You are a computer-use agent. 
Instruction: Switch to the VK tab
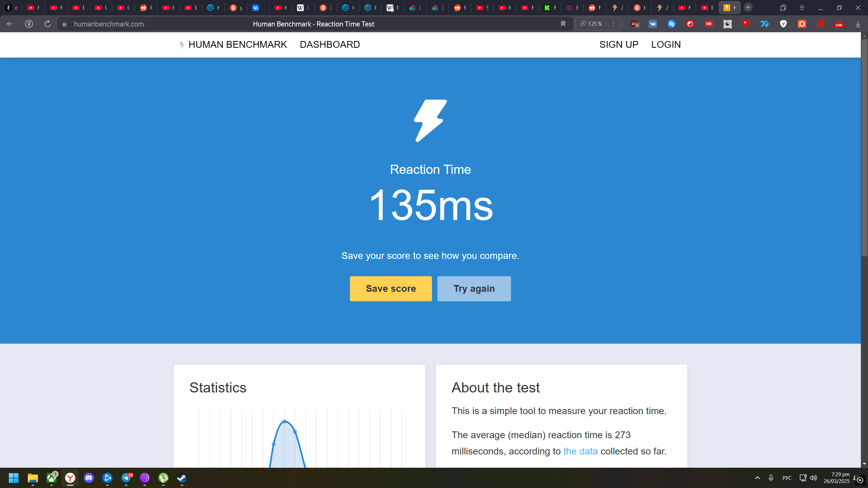pos(258,7)
